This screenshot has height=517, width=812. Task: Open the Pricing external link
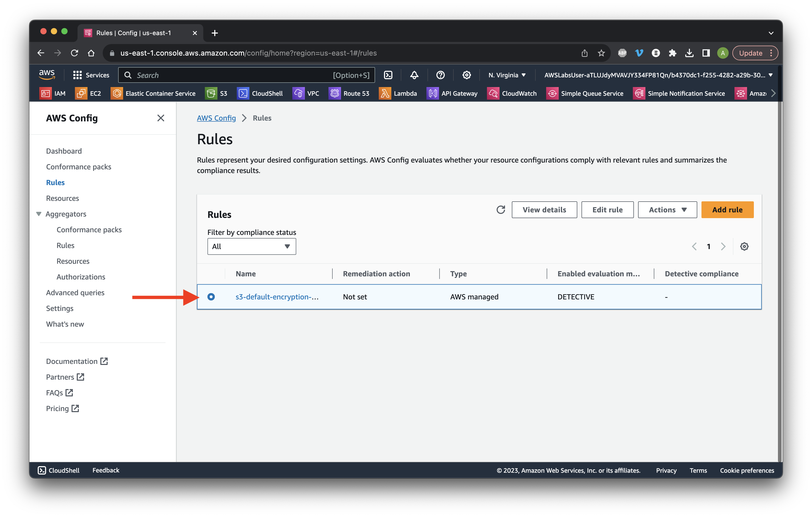pos(62,408)
